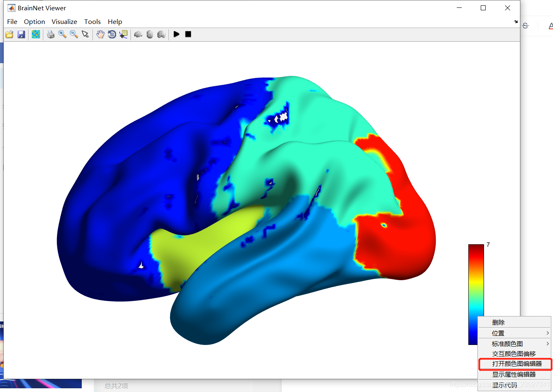The height and width of the screenshot is (392, 553).
Task: Activate the data cursor tool
Action: pos(123,34)
